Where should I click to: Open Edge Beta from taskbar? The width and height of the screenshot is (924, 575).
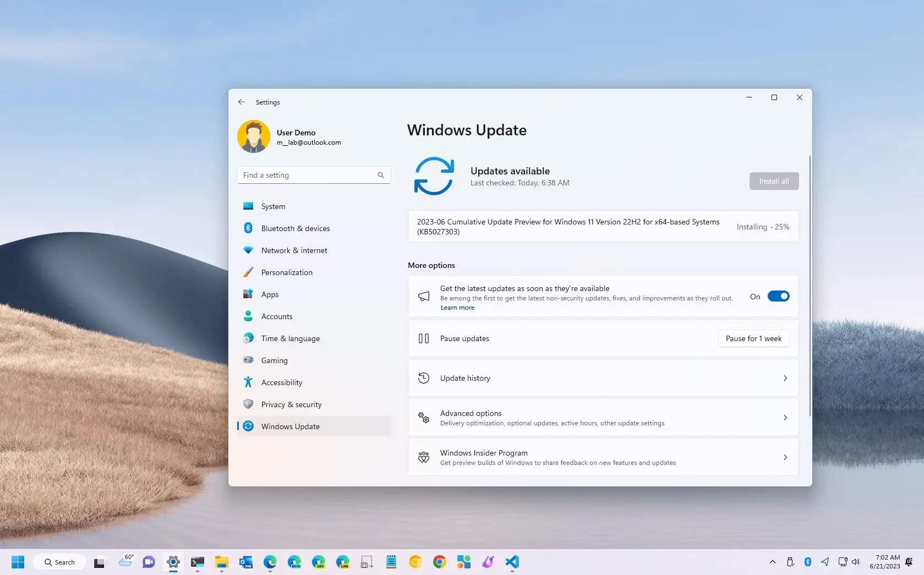(x=294, y=562)
